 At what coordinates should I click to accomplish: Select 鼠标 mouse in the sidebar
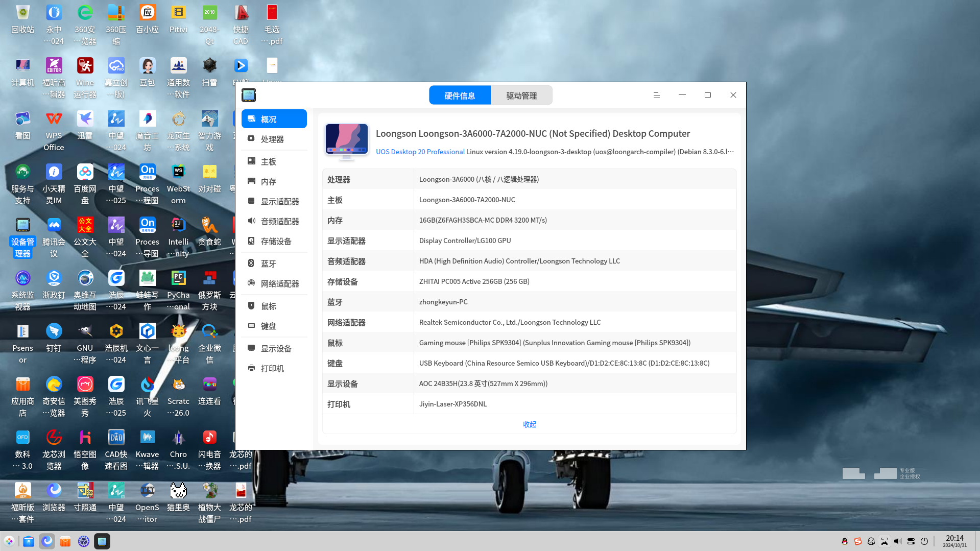tap(269, 306)
